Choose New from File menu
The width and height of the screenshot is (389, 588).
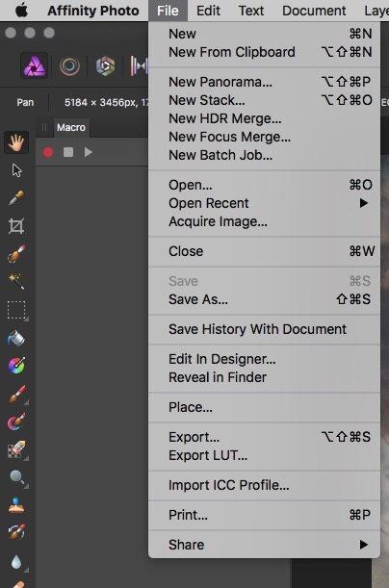coord(264,34)
